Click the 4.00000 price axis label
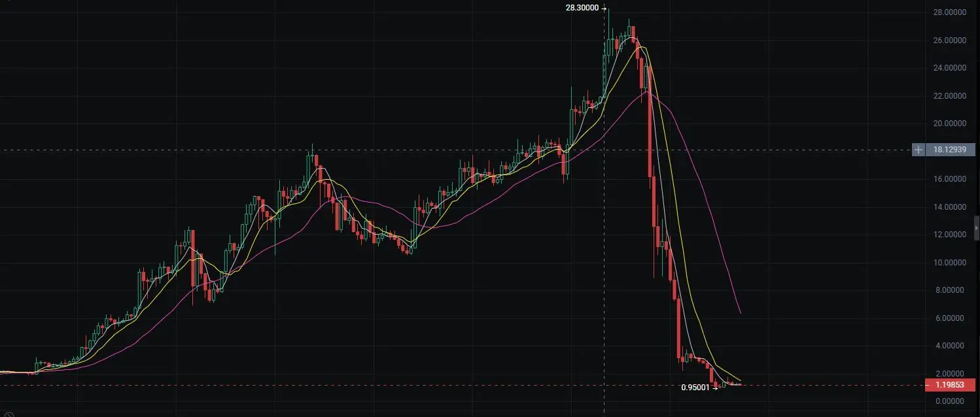 click(951, 346)
